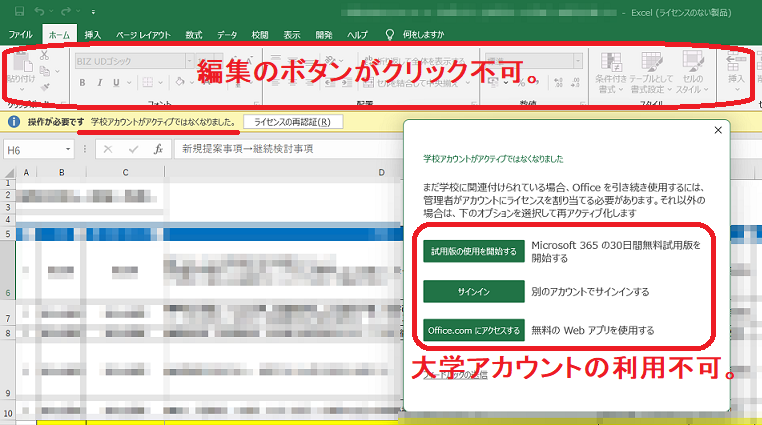Open セルのスタイル cell styles
The image size is (762, 425).
(693, 72)
